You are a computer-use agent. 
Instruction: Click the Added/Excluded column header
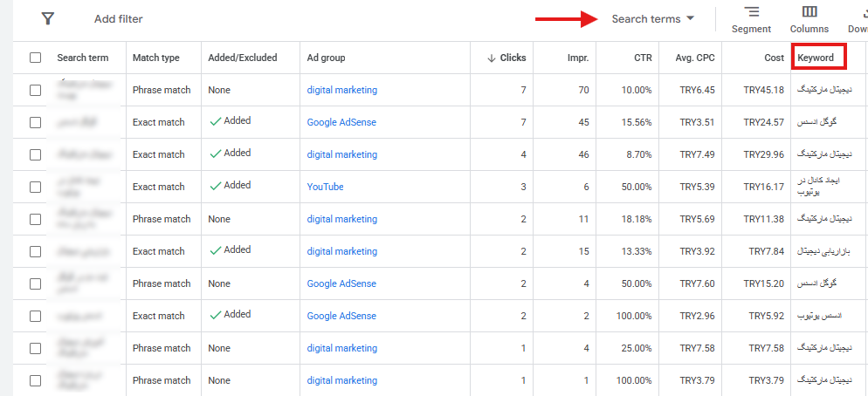pyautogui.click(x=243, y=58)
